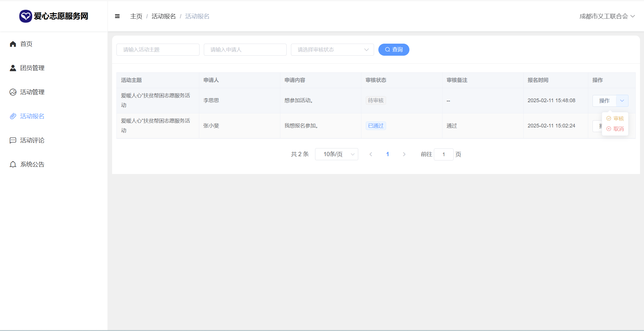The image size is (644, 331).
Task: Click the 请输入申请人 input field
Action: tap(245, 50)
